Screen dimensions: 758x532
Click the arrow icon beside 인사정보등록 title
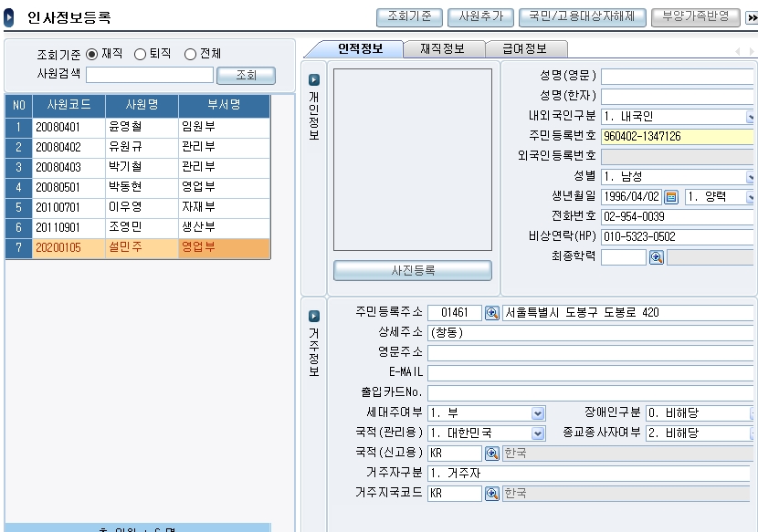tap(10, 17)
